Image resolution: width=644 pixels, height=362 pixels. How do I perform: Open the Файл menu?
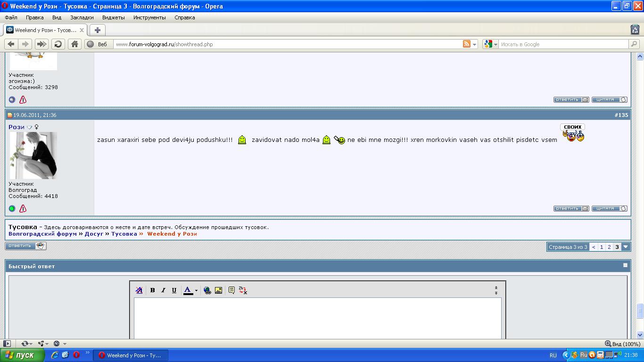point(11,17)
